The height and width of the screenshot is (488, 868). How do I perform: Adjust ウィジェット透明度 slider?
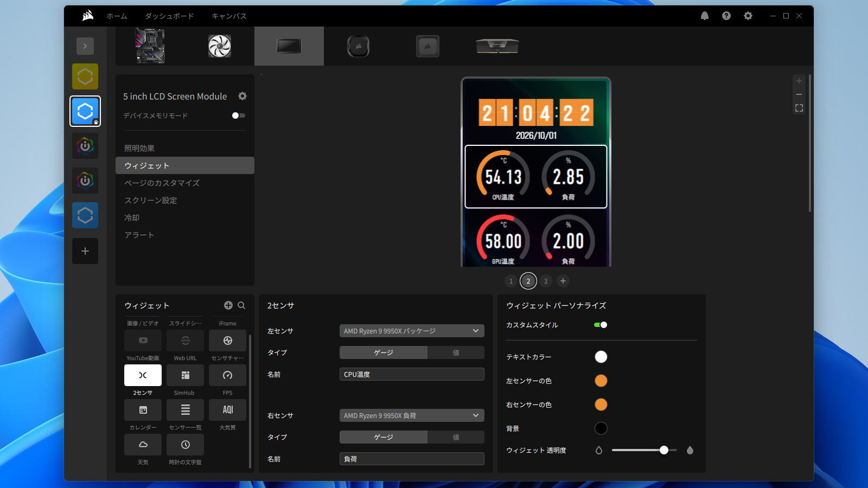pos(644,450)
